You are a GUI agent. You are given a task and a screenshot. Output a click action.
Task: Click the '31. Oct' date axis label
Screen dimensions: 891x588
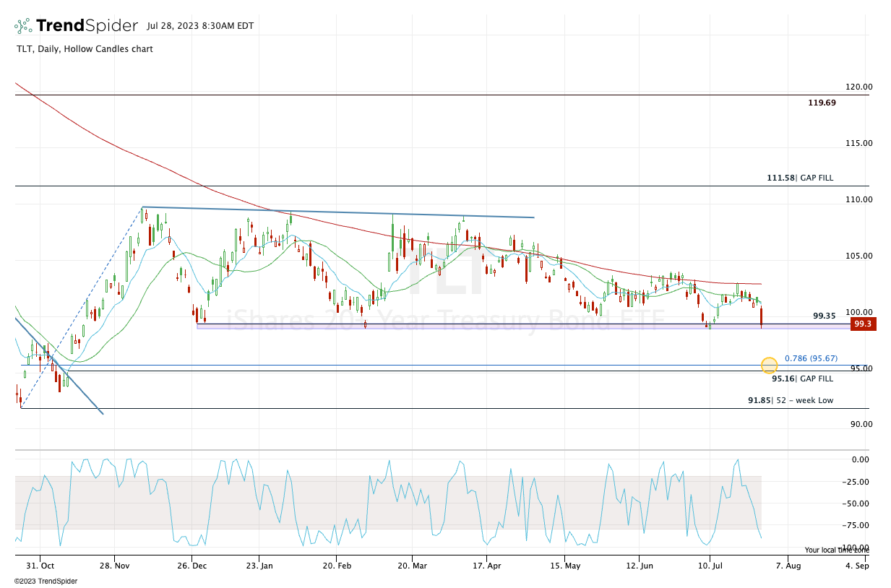click(40, 566)
